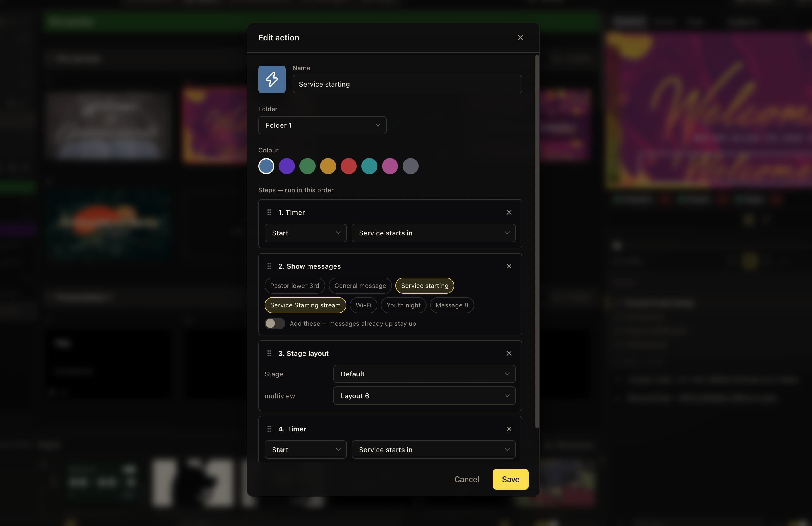The height and width of the screenshot is (526, 812).
Task: Deselect the Service Starting stream chip
Action: click(x=305, y=305)
